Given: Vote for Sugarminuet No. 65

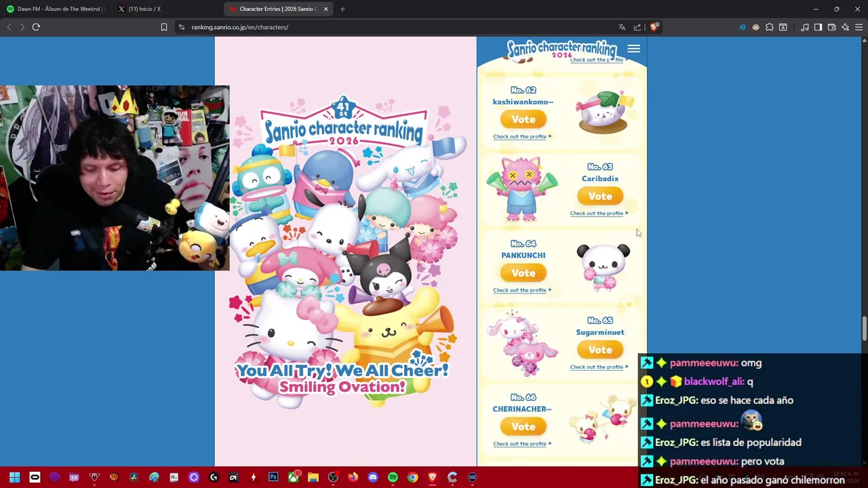Looking at the screenshot, I should click(600, 350).
